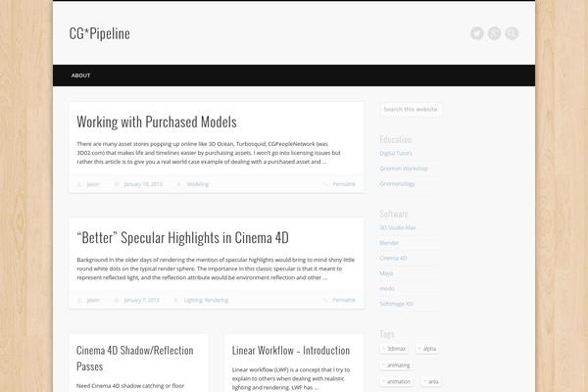Screen dimensions: 588x392
Task: Open the Google Plus icon in the header
Action: click(494, 33)
